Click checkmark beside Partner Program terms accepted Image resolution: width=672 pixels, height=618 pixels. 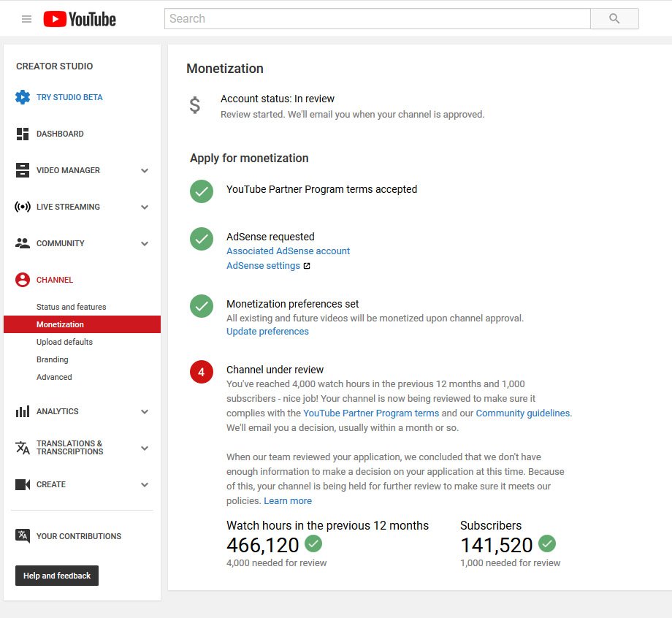pyautogui.click(x=202, y=191)
